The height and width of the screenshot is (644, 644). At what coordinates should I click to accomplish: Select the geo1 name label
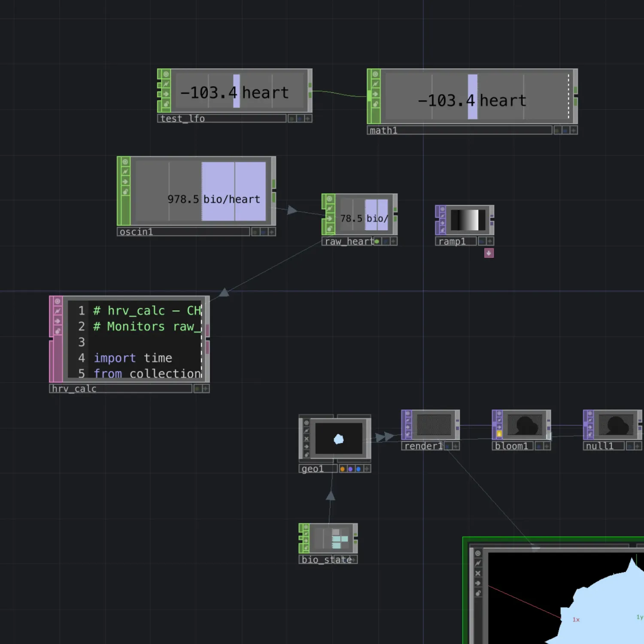tap(318, 469)
